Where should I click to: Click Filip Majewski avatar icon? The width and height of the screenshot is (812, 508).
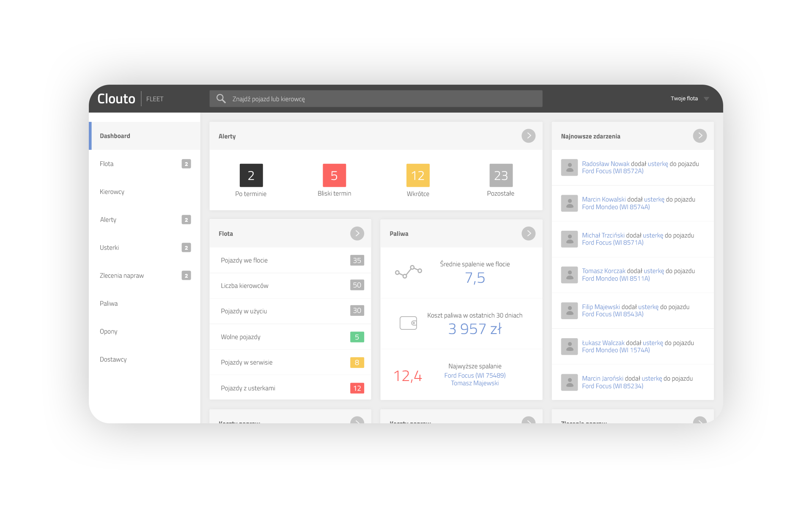pyautogui.click(x=569, y=311)
